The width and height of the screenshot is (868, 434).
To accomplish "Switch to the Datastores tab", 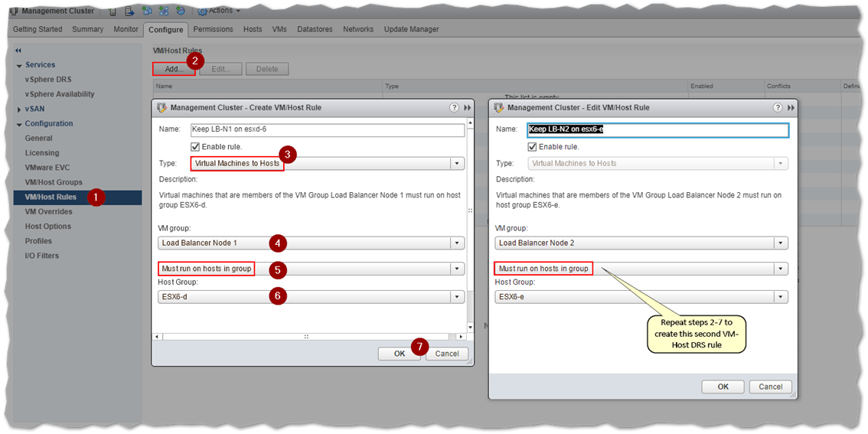I will [315, 29].
